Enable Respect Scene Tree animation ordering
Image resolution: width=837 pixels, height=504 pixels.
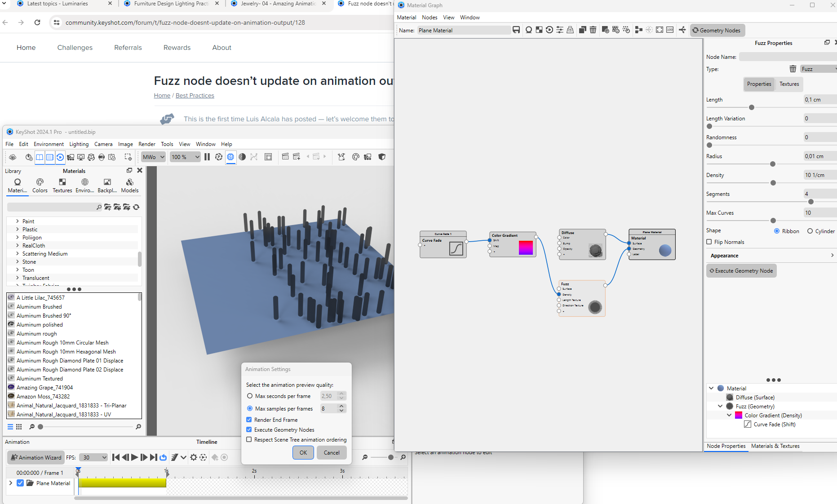click(249, 439)
